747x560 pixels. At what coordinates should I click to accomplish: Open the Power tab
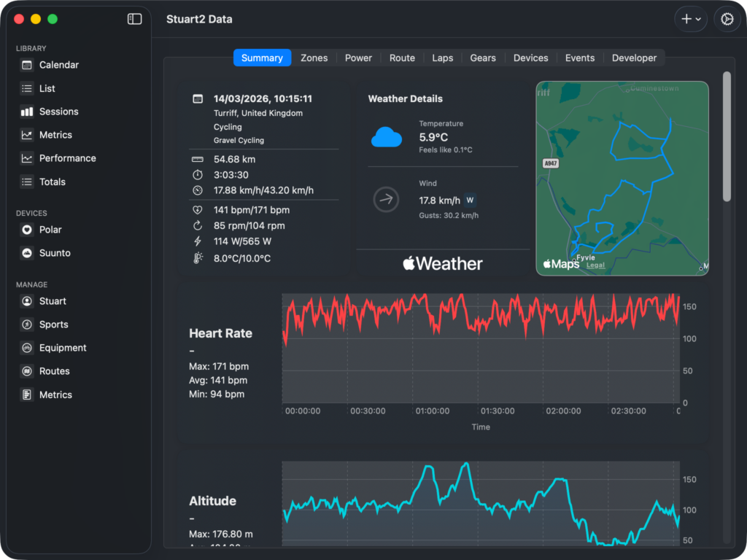pos(358,57)
